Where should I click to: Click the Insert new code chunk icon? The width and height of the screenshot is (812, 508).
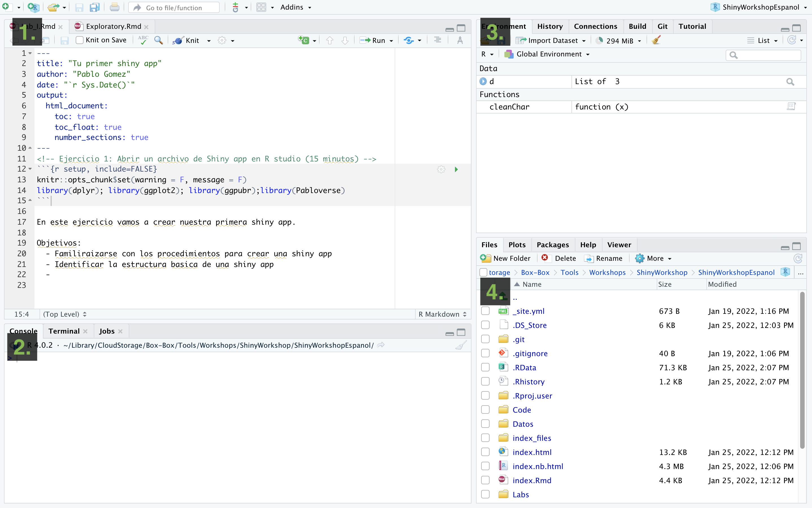tap(304, 40)
